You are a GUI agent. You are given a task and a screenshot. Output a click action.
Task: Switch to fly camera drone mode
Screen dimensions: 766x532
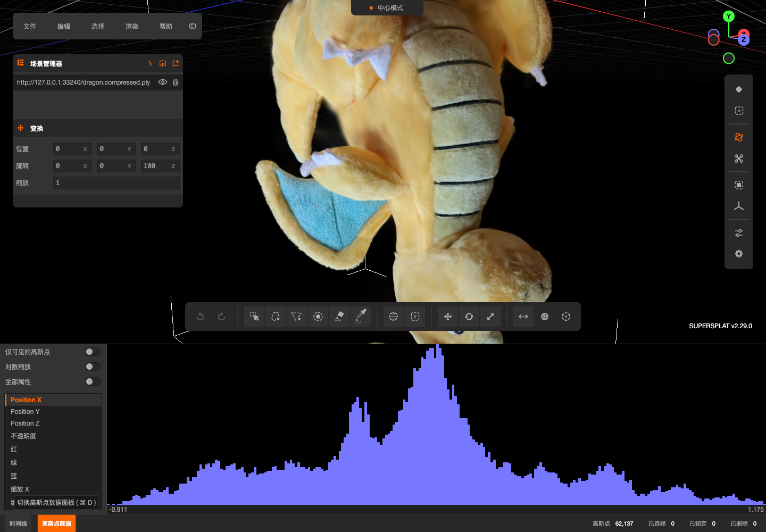(x=739, y=159)
